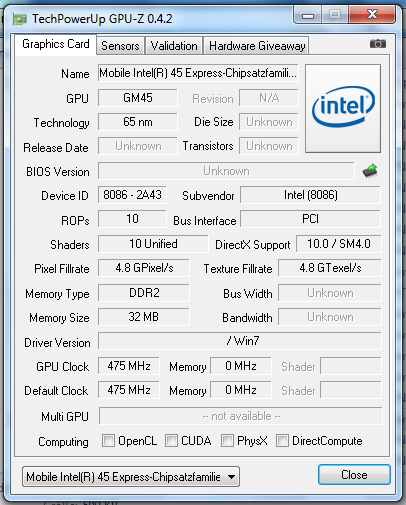Click the Intel vendor logo
The width and height of the screenshot is (406, 505).
point(343,108)
